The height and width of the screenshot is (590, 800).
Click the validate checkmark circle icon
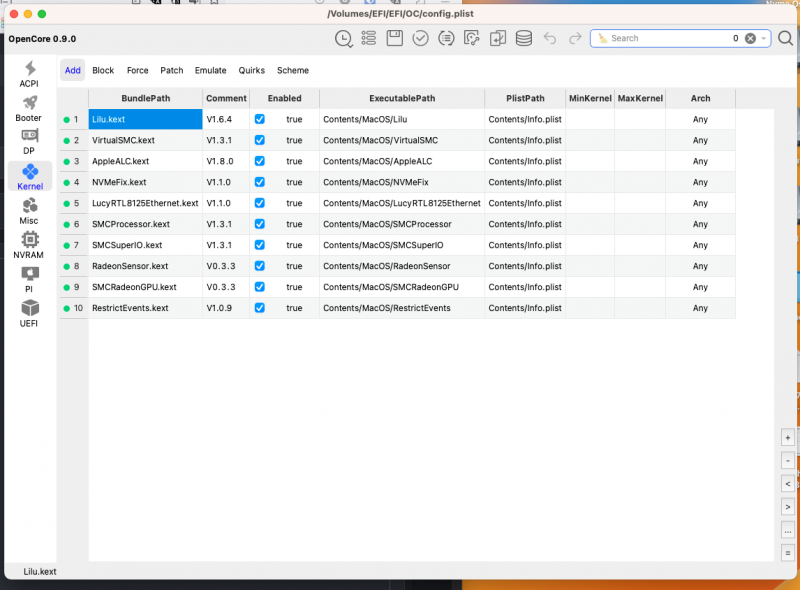[421, 38]
